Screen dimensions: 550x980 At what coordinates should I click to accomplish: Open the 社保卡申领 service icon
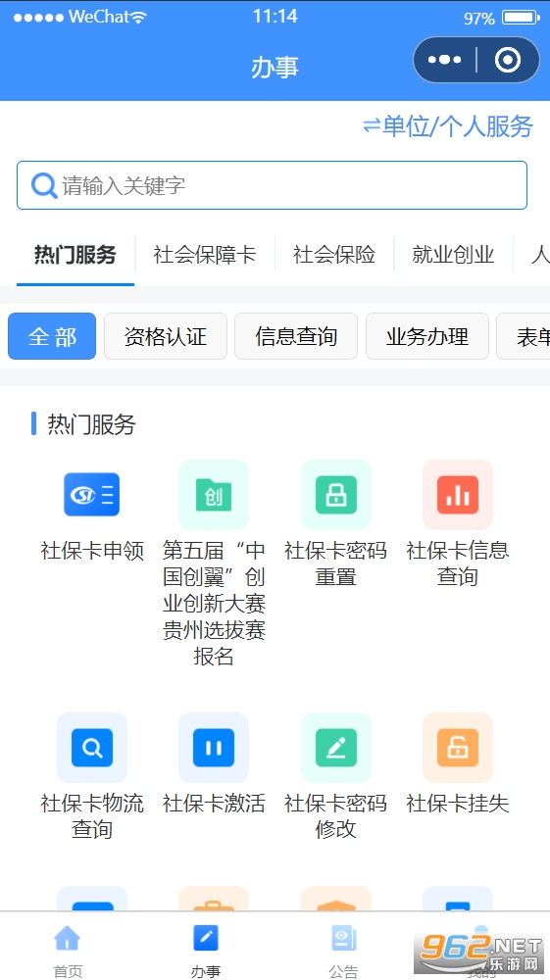(x=92, y=494)
